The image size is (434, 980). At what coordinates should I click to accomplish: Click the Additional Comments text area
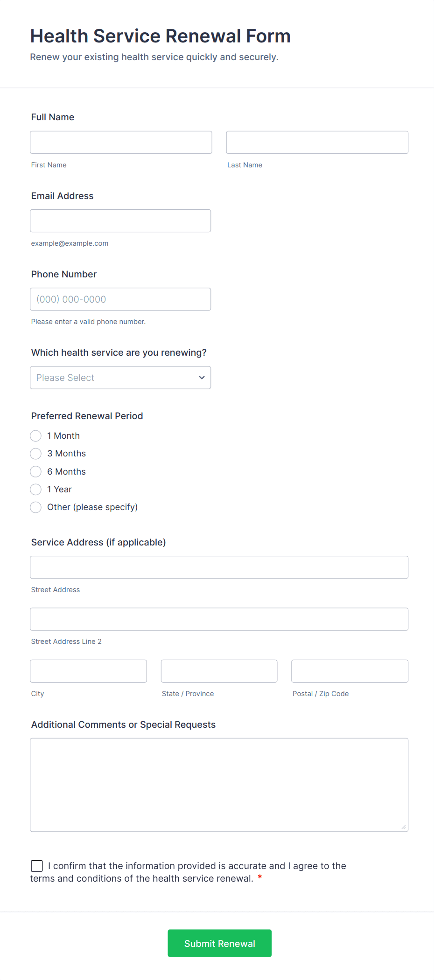[x=219, y=785]
